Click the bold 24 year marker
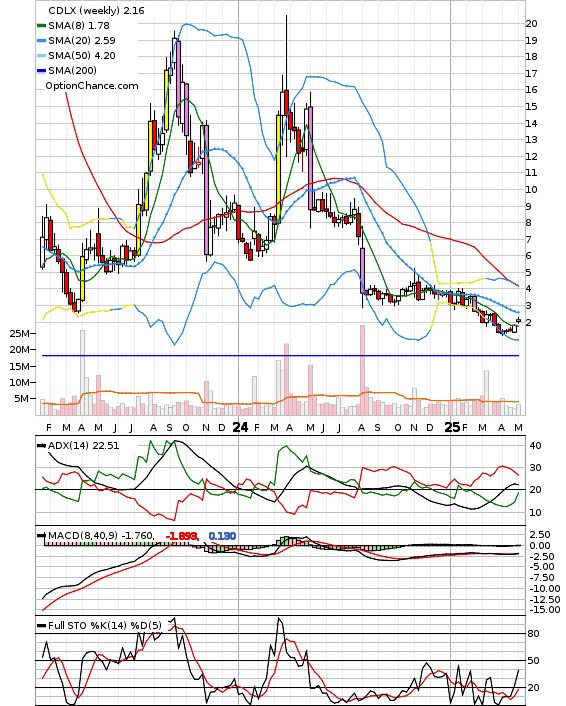Screen dimensions: 566x706 (240, 427)
